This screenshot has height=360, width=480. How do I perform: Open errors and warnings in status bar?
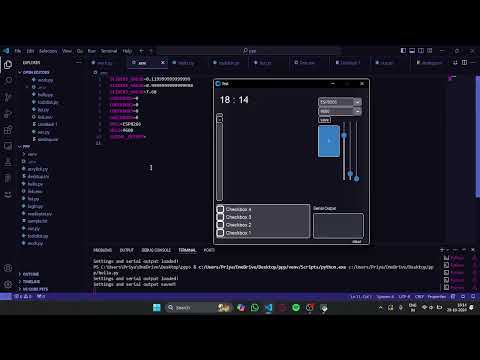pos(23,296)
